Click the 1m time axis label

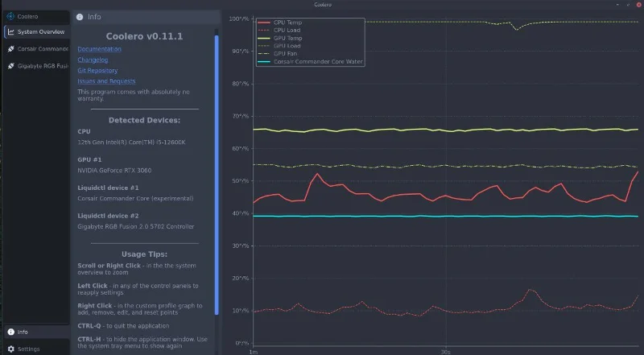point(254,352)
